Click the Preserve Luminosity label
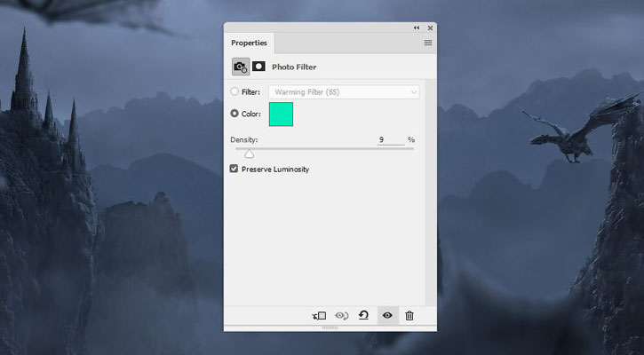This screenshot has height=355, width=644. pos(275,170)
